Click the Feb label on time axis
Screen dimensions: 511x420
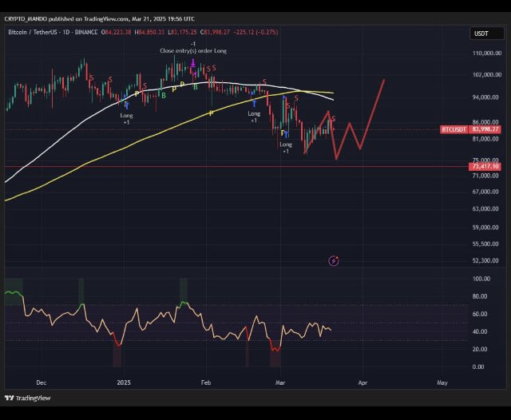tap(206, 382)
